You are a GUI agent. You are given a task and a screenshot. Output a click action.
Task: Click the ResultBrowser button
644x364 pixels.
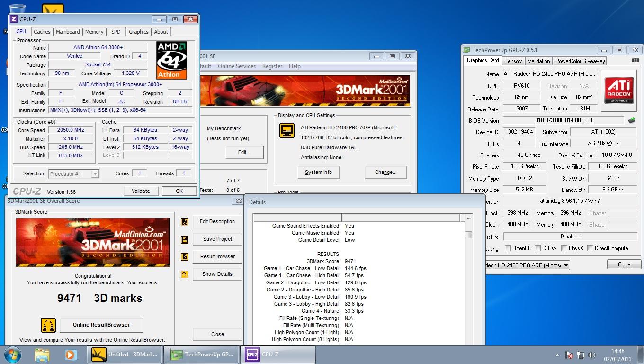point(217,257)
